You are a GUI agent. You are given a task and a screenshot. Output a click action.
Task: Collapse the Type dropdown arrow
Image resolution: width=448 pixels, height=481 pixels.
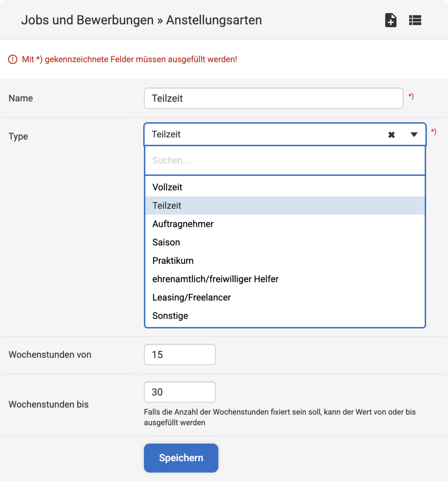click(414, 135)
